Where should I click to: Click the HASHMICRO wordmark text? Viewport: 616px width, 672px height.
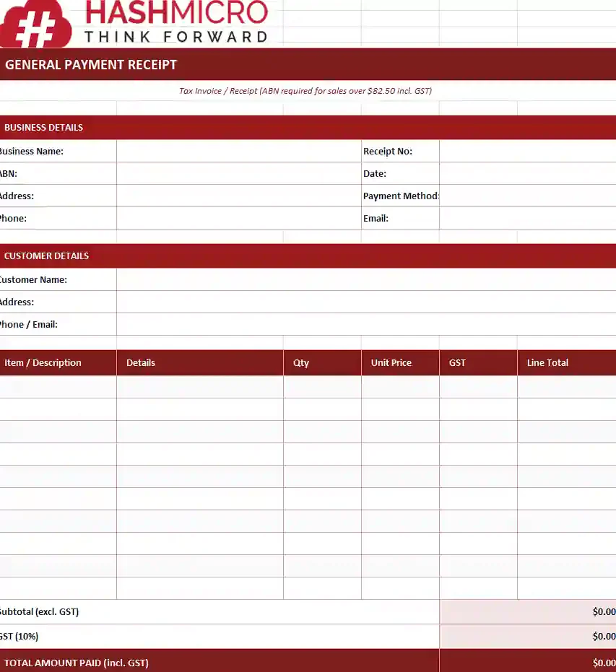pos(177,12)
